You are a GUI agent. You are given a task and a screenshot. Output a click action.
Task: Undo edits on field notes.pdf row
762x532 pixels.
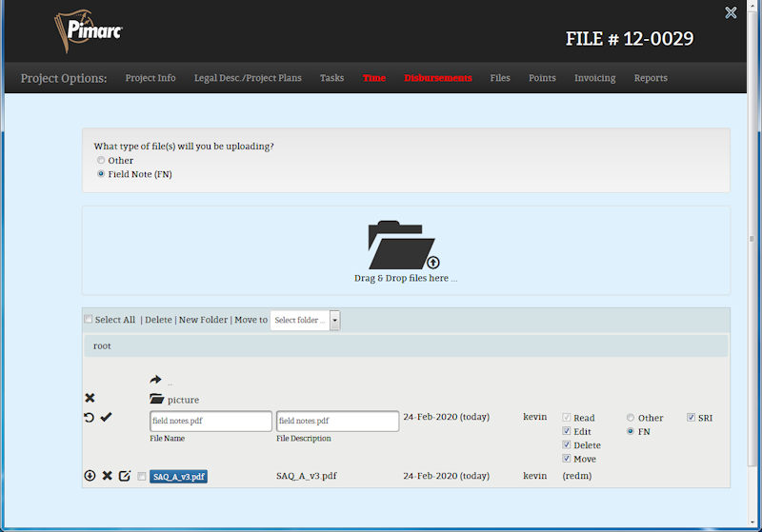(89, 418)
